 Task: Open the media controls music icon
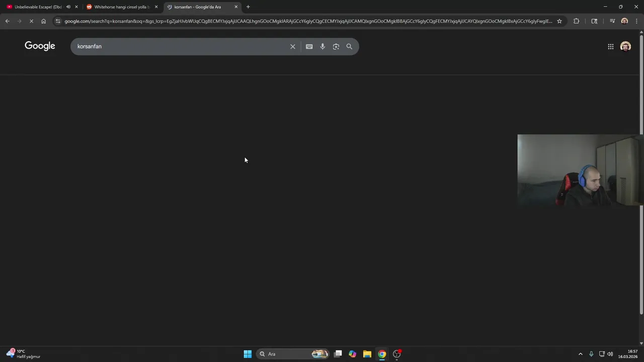click(x=612, y=21)
